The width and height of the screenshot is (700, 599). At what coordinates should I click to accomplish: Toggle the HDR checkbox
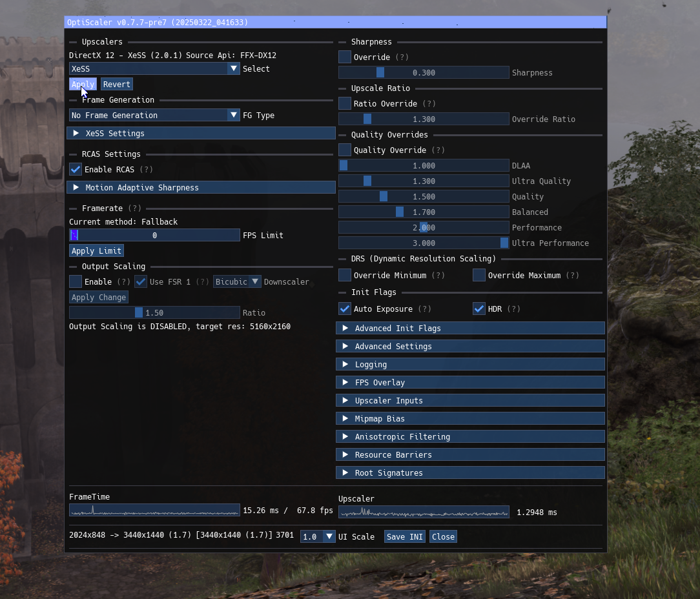click(x=479, y=309)
